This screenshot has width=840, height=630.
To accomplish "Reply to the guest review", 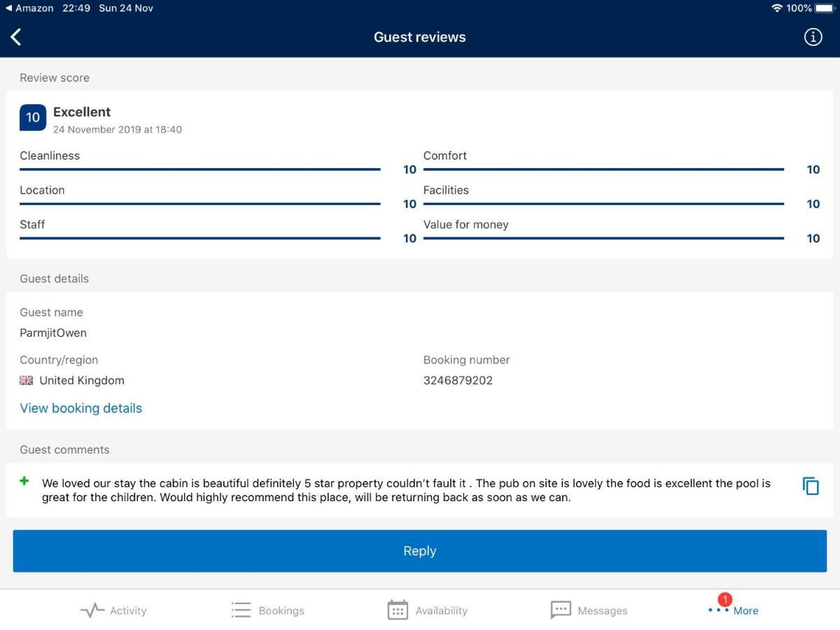I will [420, 551].
